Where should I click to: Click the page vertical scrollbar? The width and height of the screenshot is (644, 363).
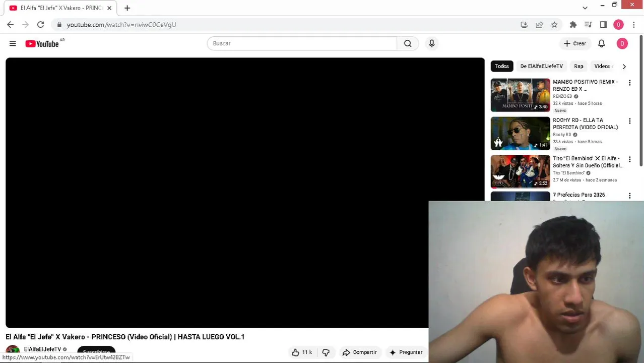641,101
